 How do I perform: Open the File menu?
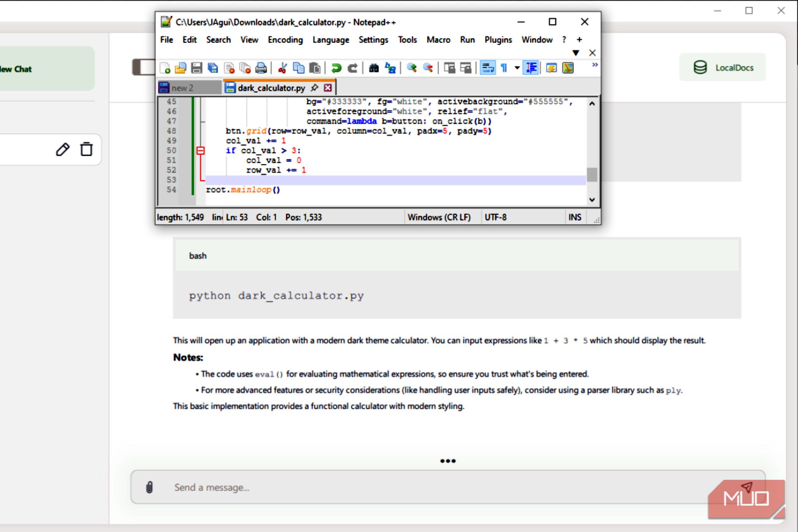pos(166,40)
